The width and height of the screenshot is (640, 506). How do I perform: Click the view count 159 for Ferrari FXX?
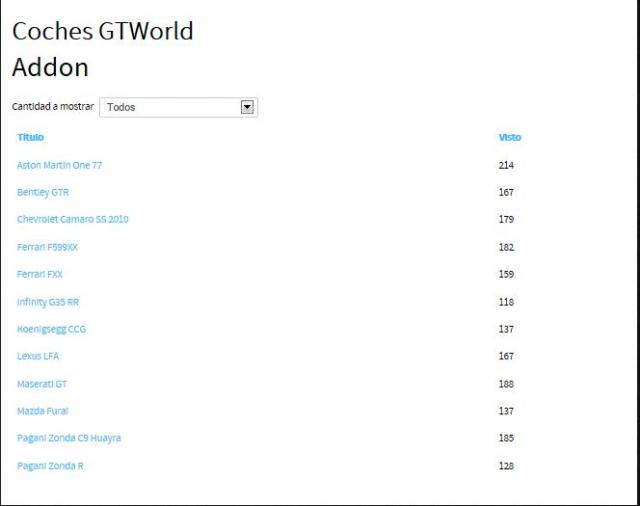(x=506, y=274)
